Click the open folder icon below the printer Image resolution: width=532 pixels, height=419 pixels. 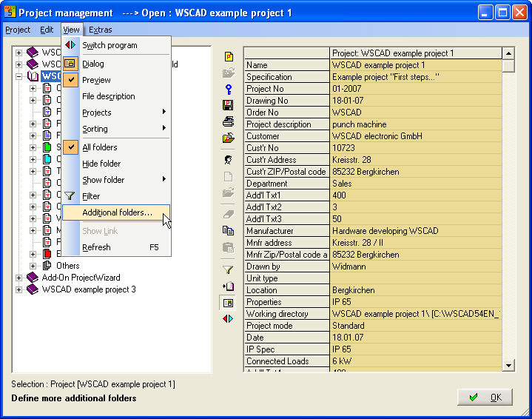pos(229,138)
